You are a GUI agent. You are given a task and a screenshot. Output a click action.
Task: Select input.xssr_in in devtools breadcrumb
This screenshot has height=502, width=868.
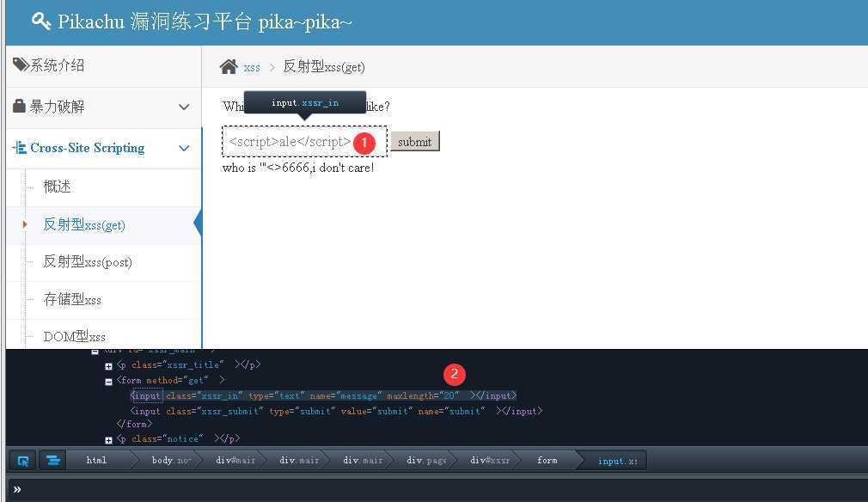point(617,461)
